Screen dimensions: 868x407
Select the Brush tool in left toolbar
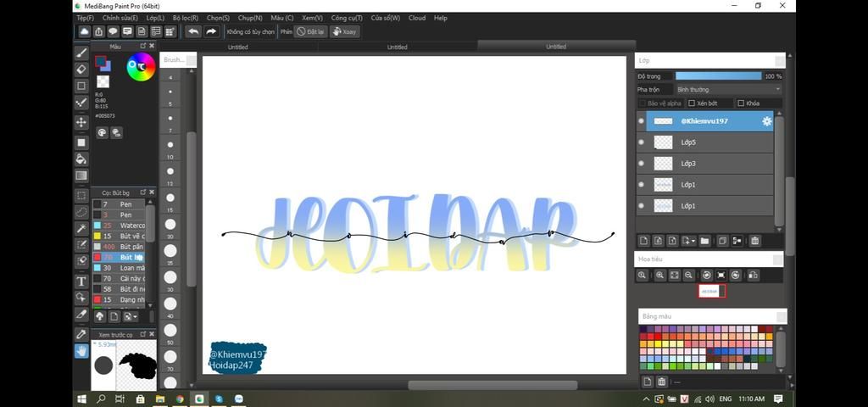point(81,53)
